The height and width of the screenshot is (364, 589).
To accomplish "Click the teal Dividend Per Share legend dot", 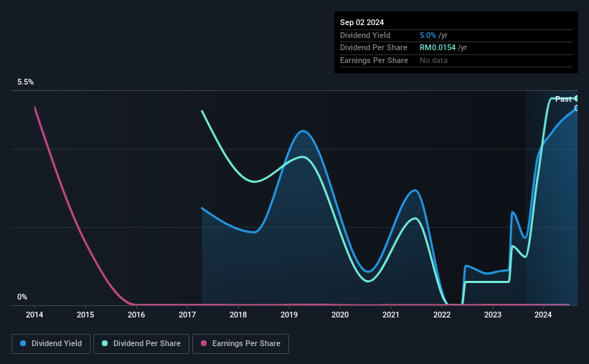I will 105,343.
